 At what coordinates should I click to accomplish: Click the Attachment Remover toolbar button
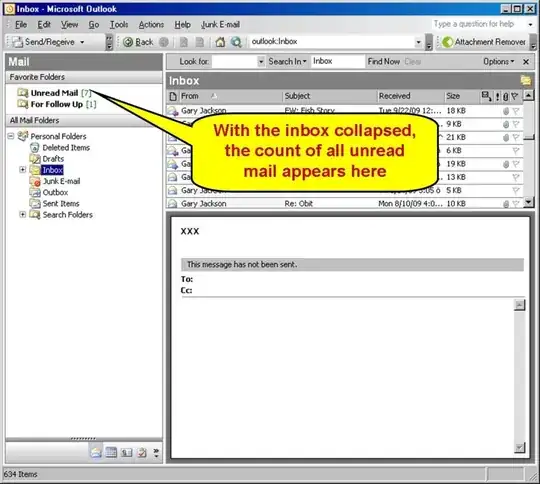[484, 42]
